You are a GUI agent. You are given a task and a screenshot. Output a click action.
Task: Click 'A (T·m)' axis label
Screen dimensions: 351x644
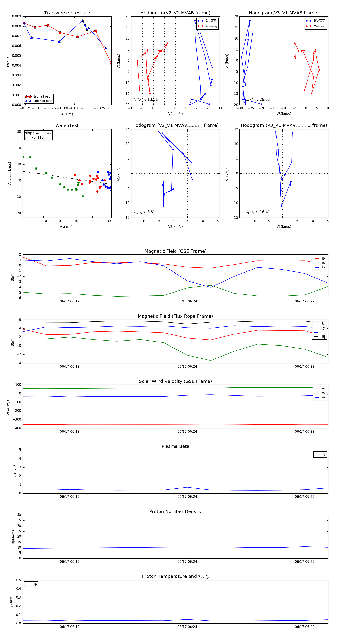point(67,114)
